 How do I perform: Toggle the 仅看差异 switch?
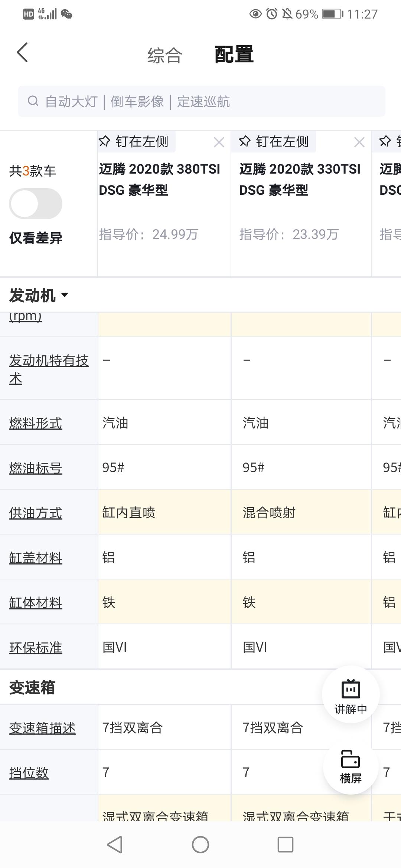(x=36, y=204)
